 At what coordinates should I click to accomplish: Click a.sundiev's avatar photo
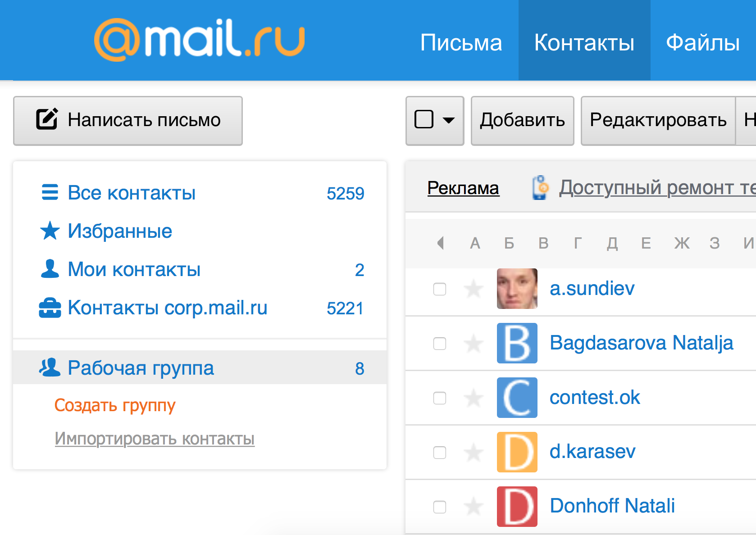pos(517,289)
